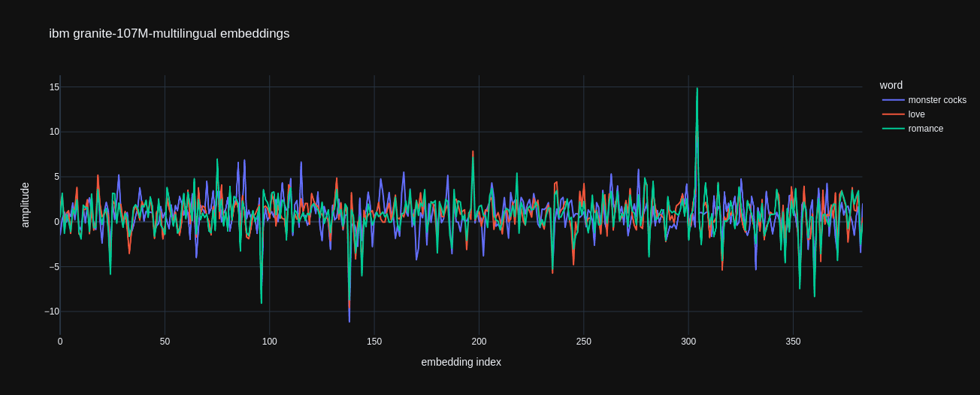980x395 pixels.
Task: Click the 'amplitude' y-axis title
Action: point(26,205)
